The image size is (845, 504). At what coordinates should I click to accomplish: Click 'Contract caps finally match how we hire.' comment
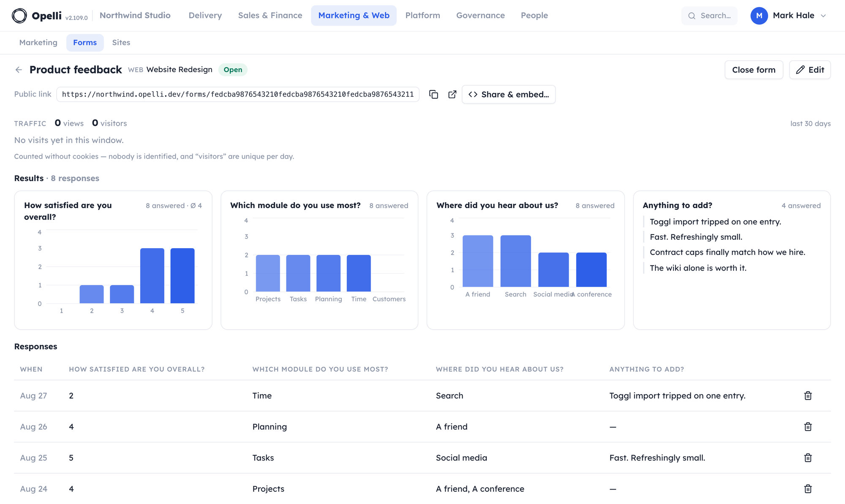(x=728, y=252)
